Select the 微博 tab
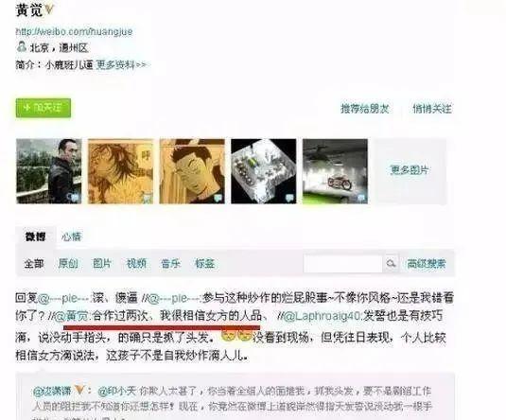Screen dimensions: 506x420 coord(35,236)
